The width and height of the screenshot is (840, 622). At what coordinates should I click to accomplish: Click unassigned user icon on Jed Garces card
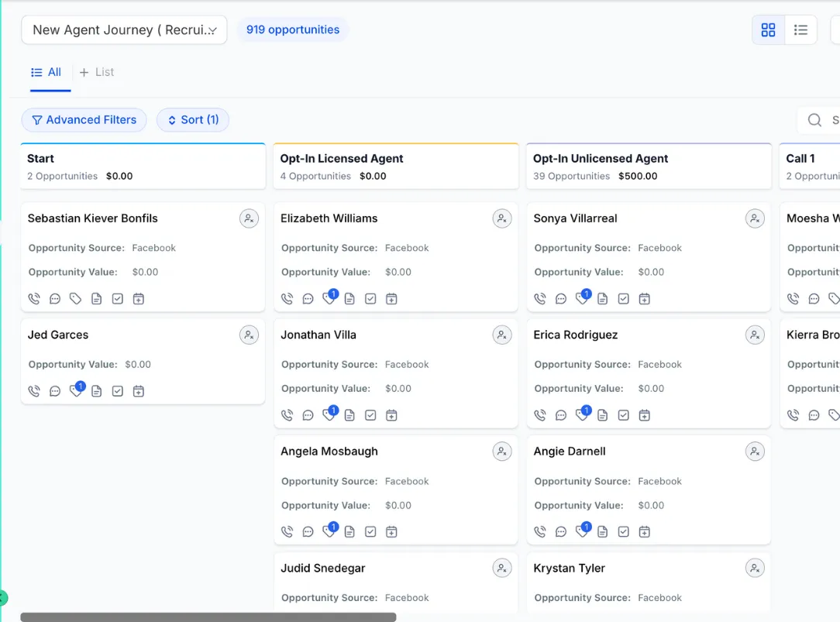coord(249,335)
